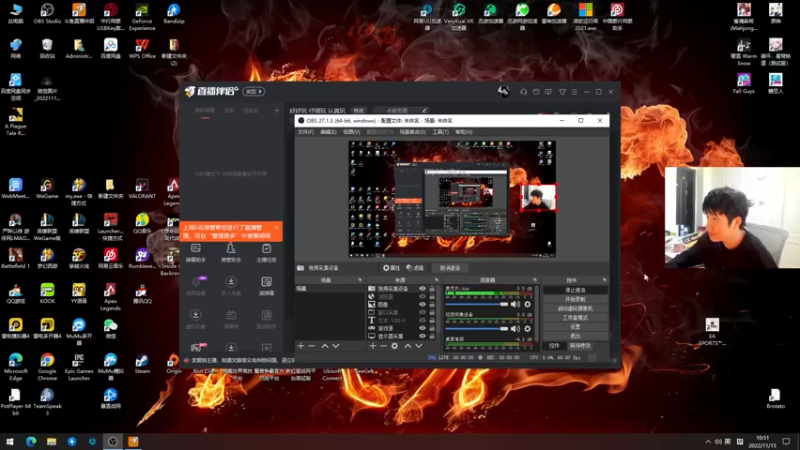Click user avatar in streaming companion title bar
Screen dimensions: 800x450
click(504, 91)
